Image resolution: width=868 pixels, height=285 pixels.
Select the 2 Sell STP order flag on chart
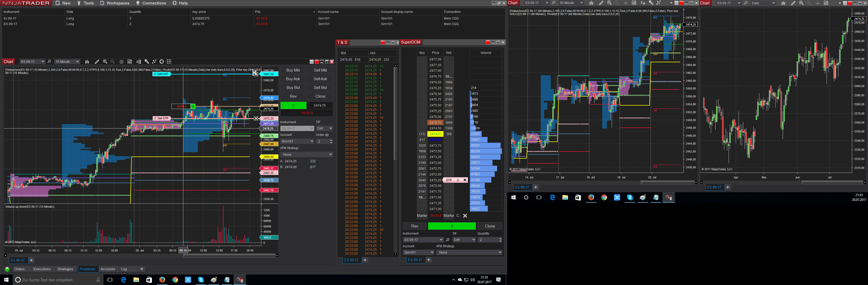click(161, 118)
